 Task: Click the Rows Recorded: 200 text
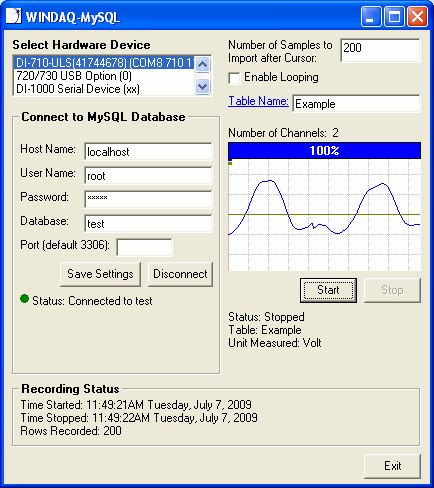point(71,431)
